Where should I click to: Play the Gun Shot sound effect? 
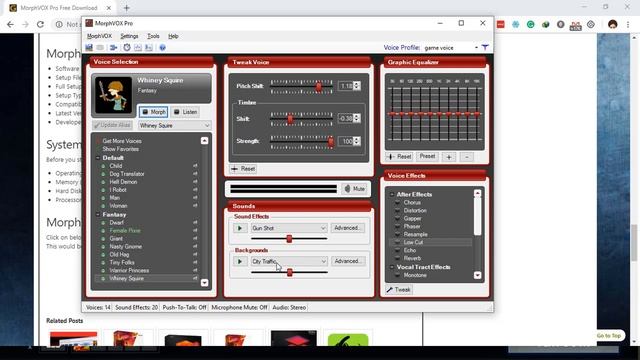pos(240,228)
